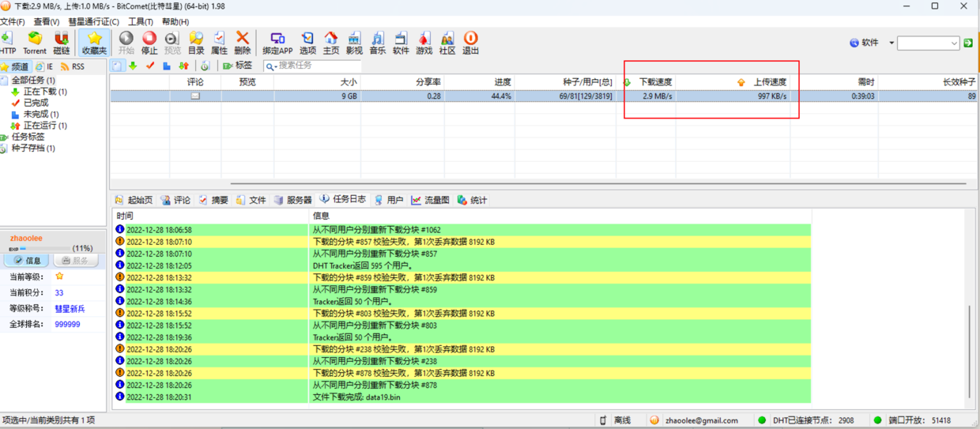
Task: Click the 退出 exit icon
Action: [470, 43]
